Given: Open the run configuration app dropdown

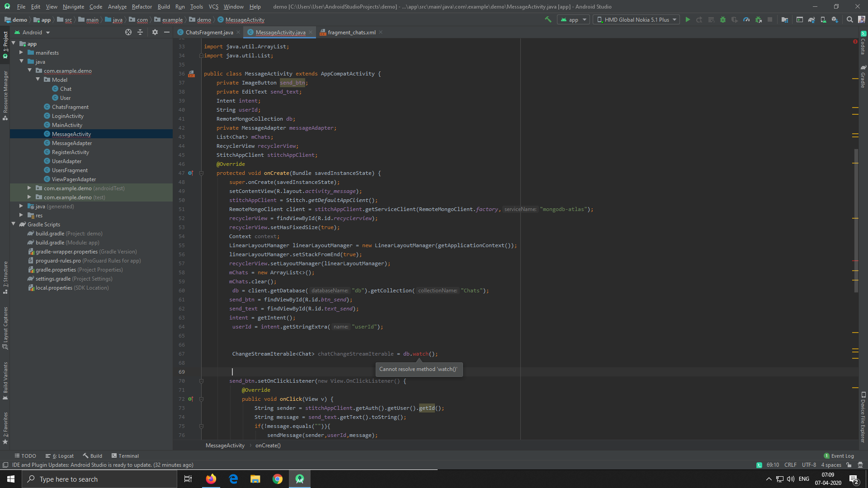Looking at the screenshot, I should (x=573, y=19).
